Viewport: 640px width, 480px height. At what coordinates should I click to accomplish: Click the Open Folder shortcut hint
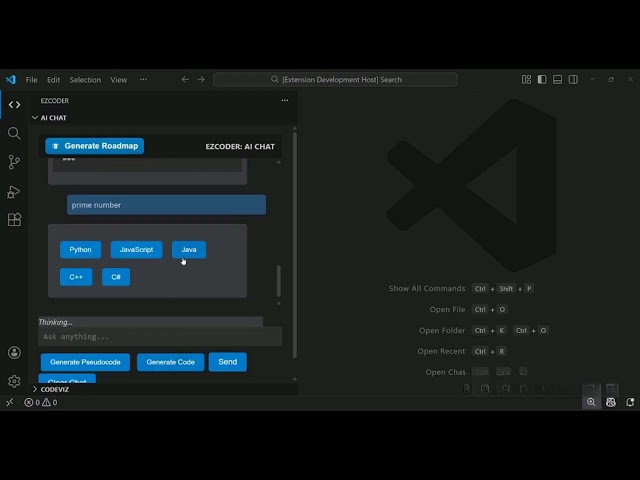[x=442, y=331]
